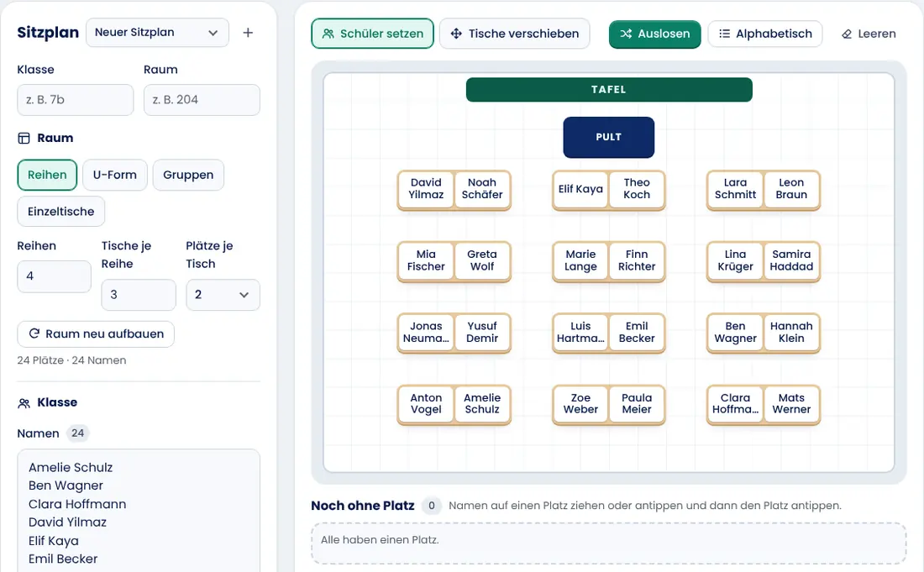Switch to Tische verschieben mode
This screenshot has height=572, width=924.
click(x=514, y=34)
